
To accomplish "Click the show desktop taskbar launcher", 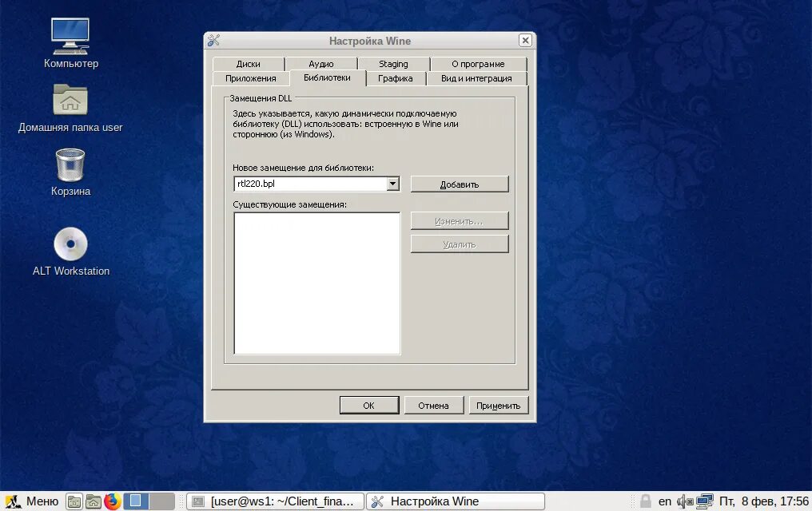I will point(74,501).
